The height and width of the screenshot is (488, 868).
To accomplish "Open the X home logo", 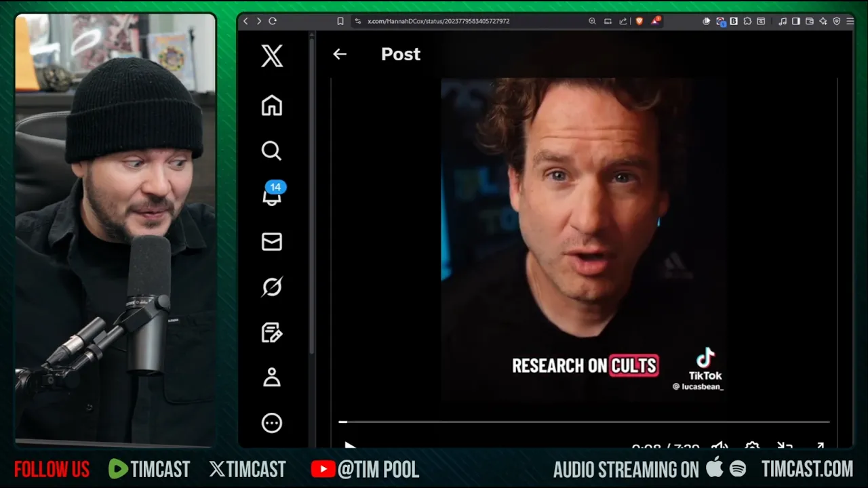I will [x=272, y=56].
